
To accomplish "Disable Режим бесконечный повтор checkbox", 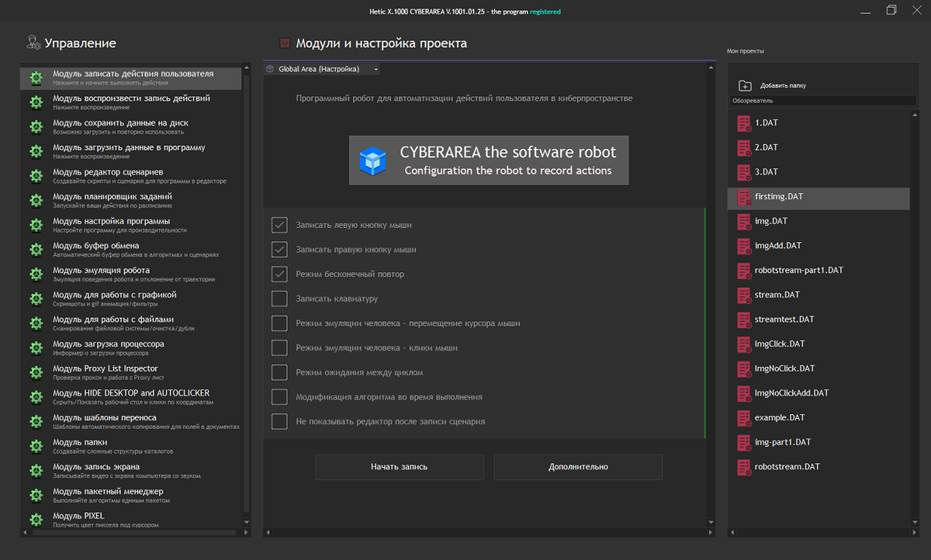I will [x=279, y=274].
